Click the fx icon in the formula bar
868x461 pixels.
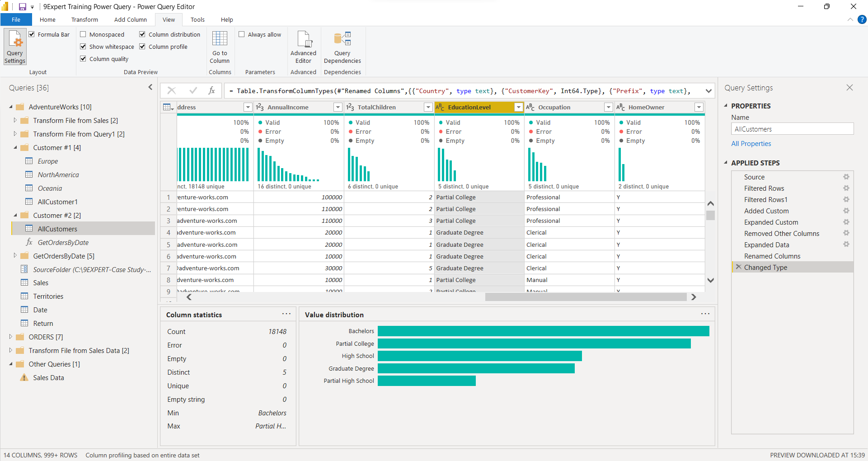pyautogui.click(x=211, y=90)
